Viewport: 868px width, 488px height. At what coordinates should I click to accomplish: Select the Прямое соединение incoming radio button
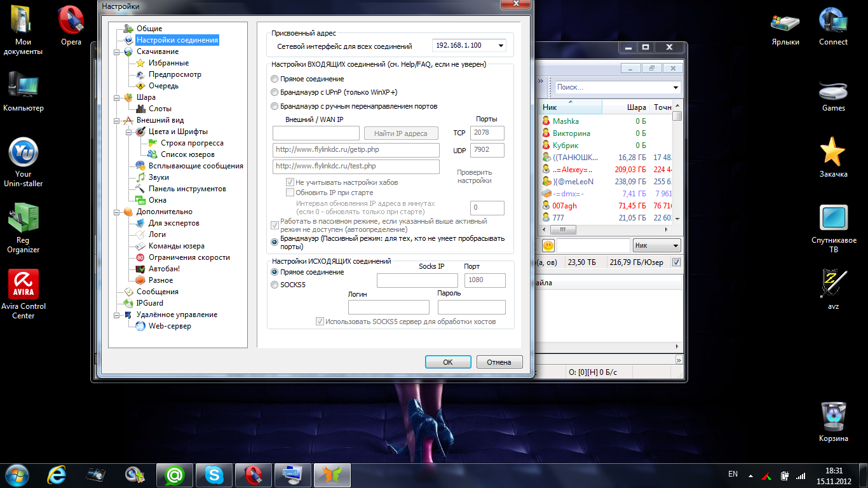tap(275, 79)
